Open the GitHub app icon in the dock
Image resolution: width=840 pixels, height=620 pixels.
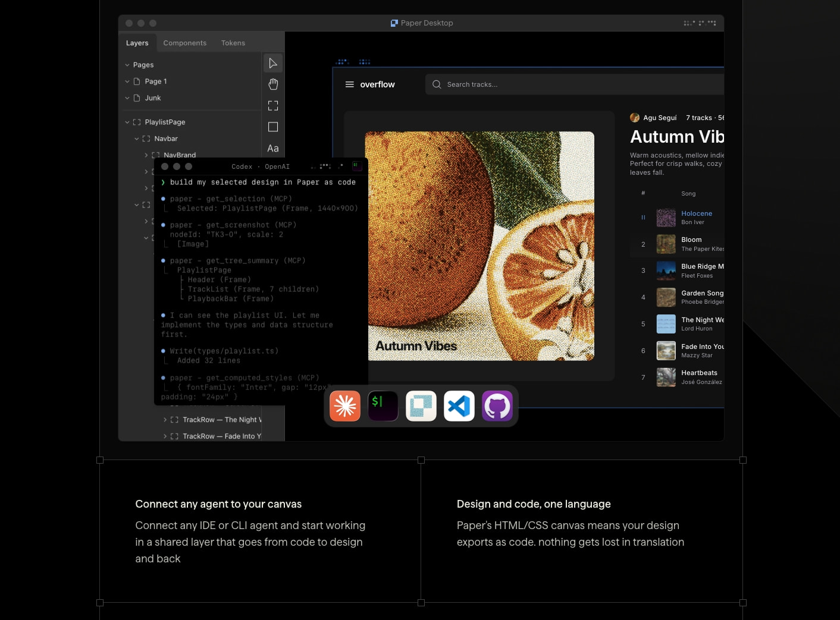coord(497,406)
